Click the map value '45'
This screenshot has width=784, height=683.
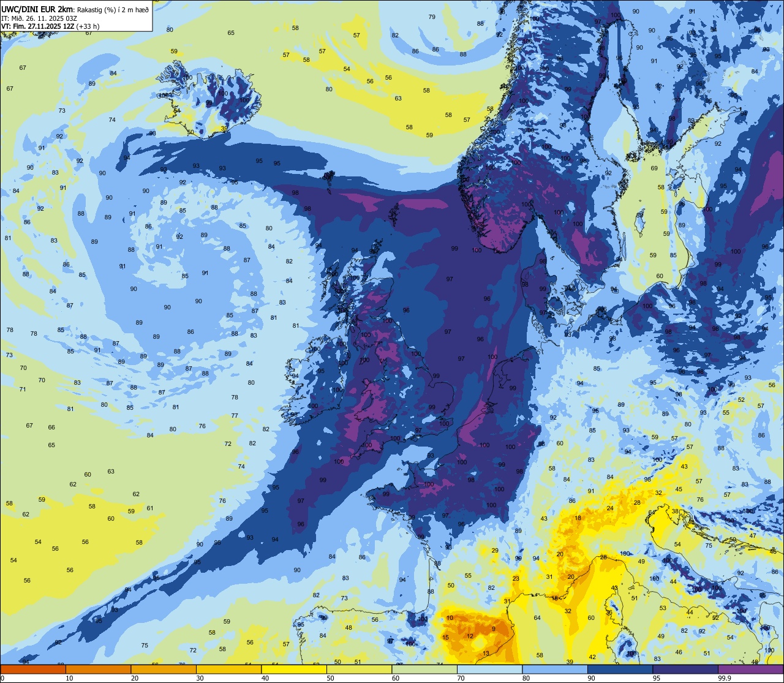click(x=679, y=489)
